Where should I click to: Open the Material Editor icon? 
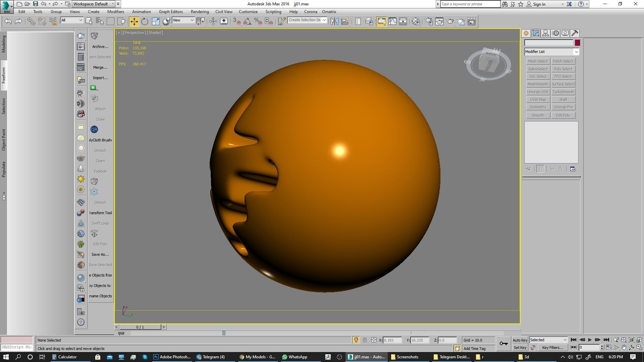416,21
